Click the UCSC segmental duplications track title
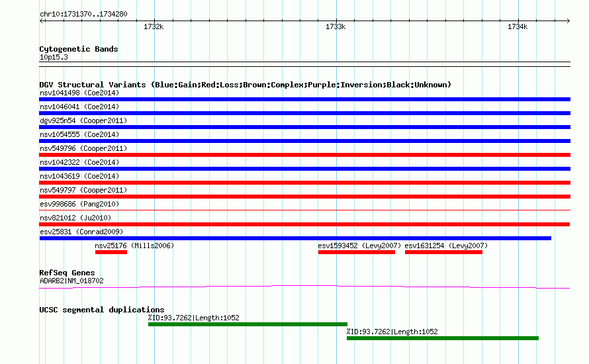This screenshot has width=589, height=364. 102,310
